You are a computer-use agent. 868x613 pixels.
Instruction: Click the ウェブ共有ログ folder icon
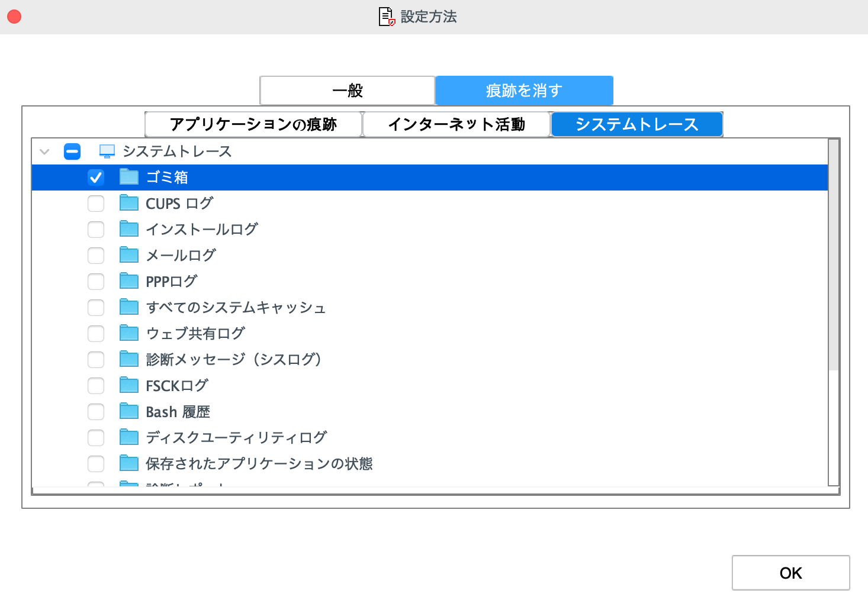pos(129,333)
